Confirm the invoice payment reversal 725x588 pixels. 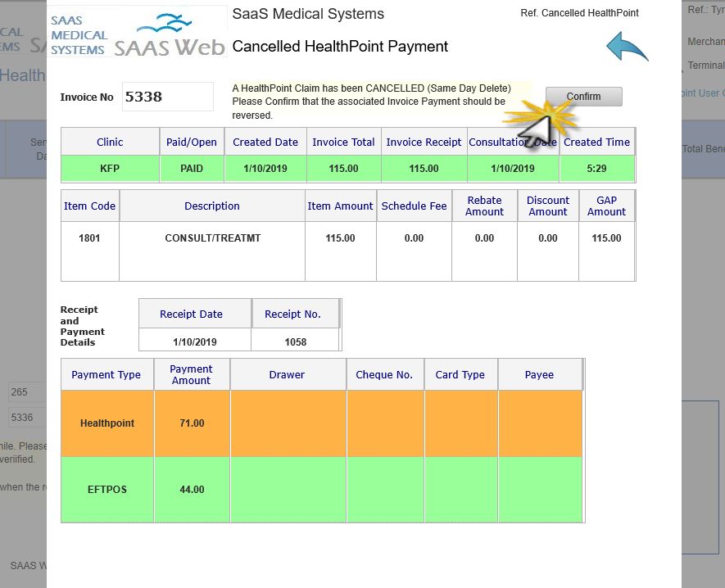pyautogui.click(x=583, y=96)
